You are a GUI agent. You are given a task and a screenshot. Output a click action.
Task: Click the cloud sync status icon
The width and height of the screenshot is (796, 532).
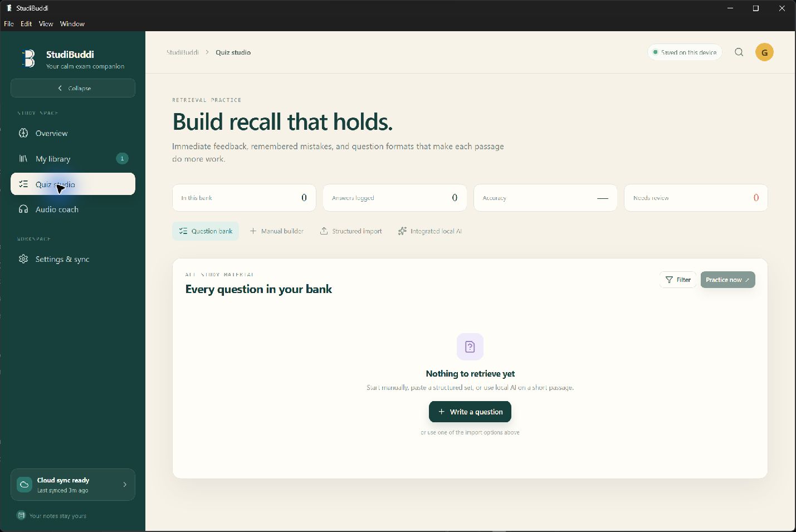pos(25,485)
